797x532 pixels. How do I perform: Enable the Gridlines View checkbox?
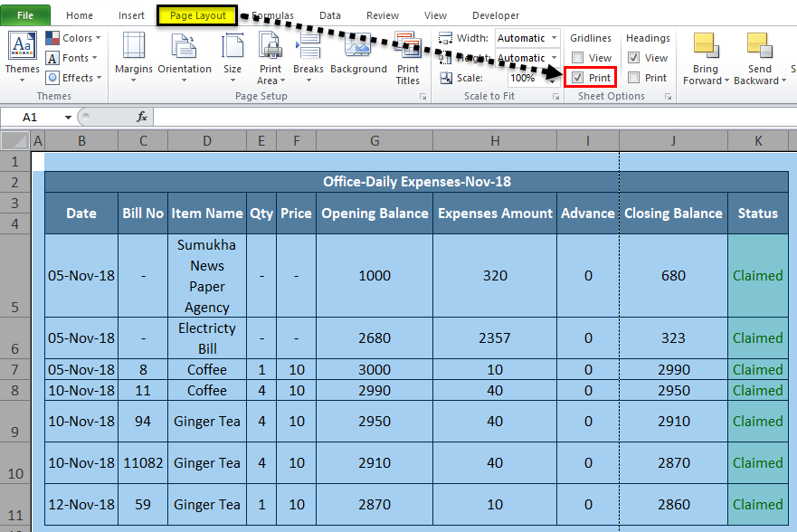pos(578,58)
